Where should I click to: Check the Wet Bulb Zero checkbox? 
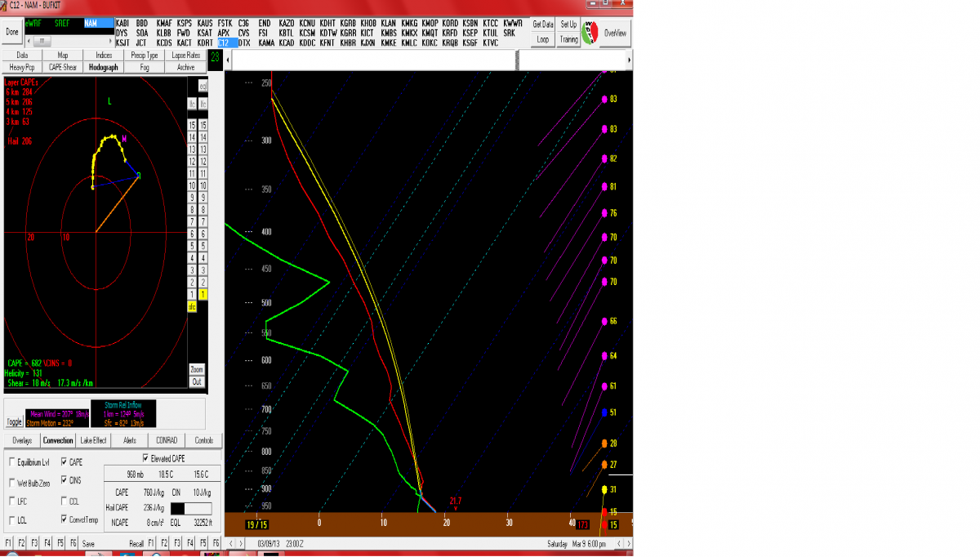[x=11, y=482]
